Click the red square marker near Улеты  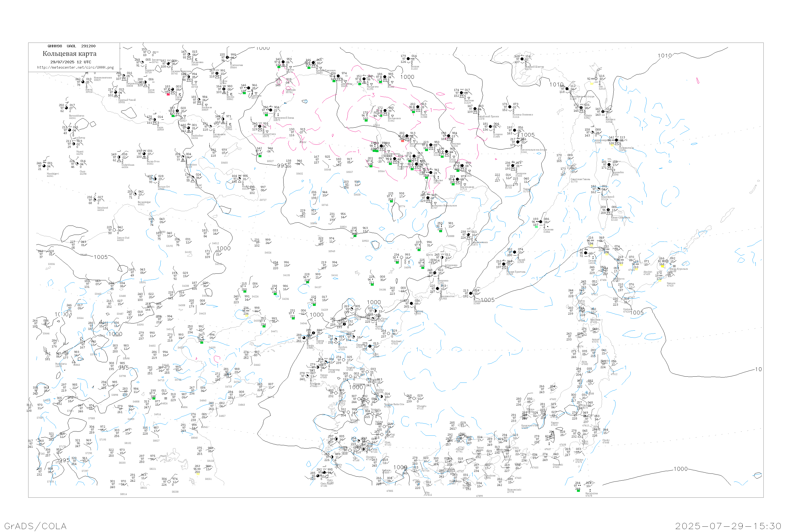[168, 94]
